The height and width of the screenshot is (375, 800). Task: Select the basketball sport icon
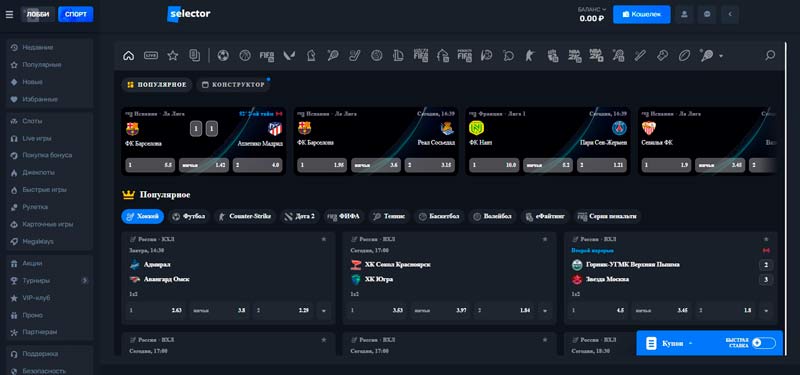click(245, 56)
